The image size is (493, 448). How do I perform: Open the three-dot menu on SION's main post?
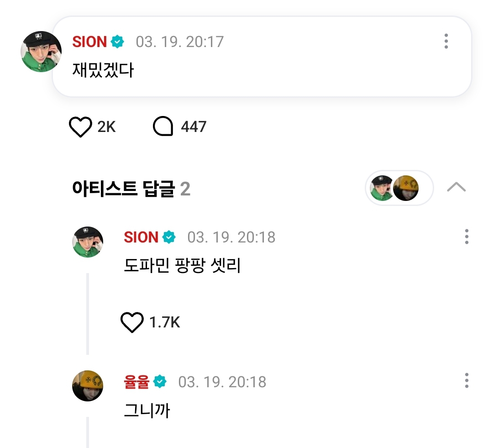pos(446,41)
